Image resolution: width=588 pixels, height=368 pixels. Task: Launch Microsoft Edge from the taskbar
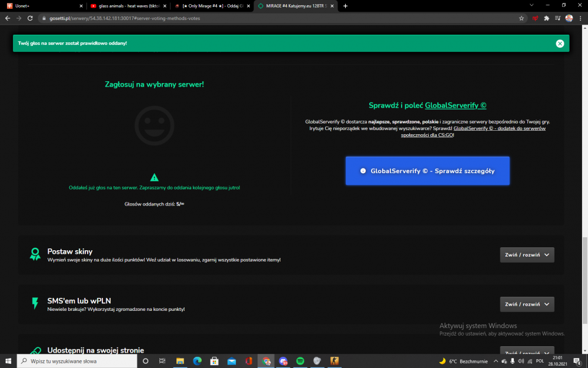197,361
